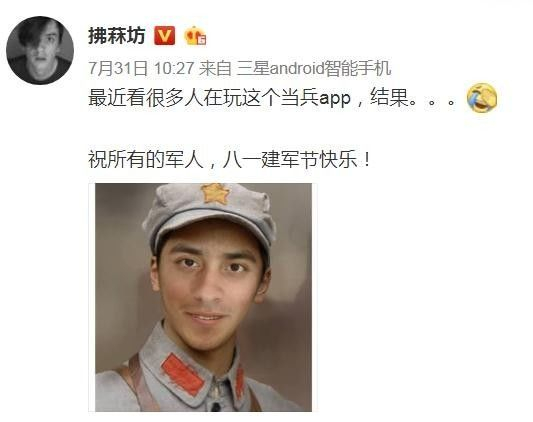Click the left red collar patch in photo
The width and height of the screenshot is (533, 422).
point(183,374)
